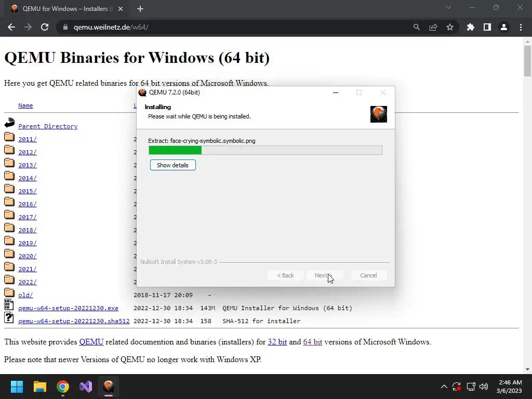Open tab search chevron in title bar

448,7
